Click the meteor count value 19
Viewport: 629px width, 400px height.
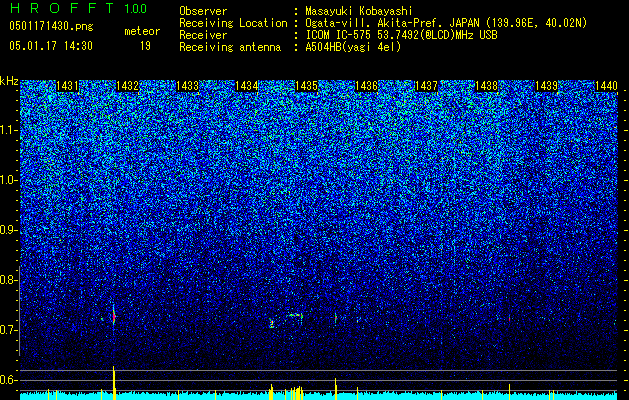coord(145,46)
